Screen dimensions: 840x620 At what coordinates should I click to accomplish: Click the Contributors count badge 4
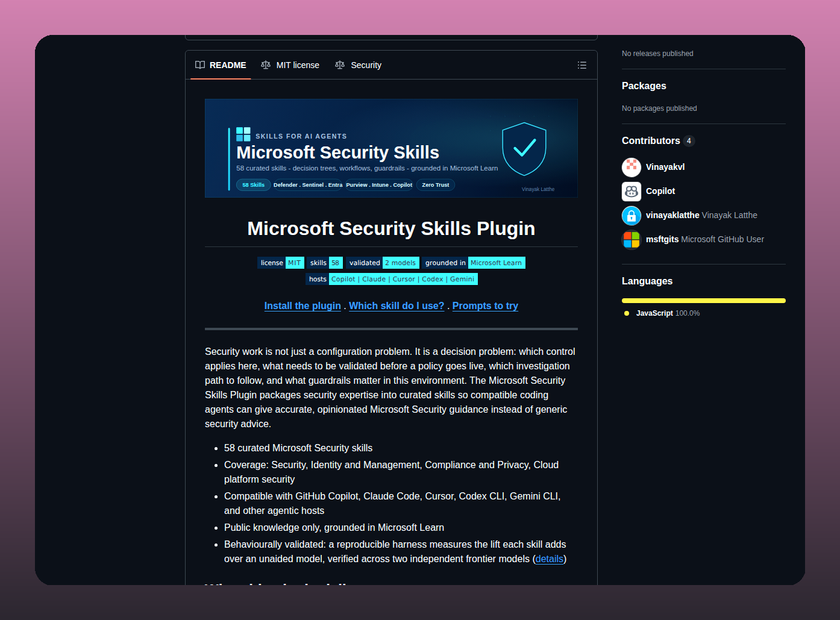tap(689, 141)
